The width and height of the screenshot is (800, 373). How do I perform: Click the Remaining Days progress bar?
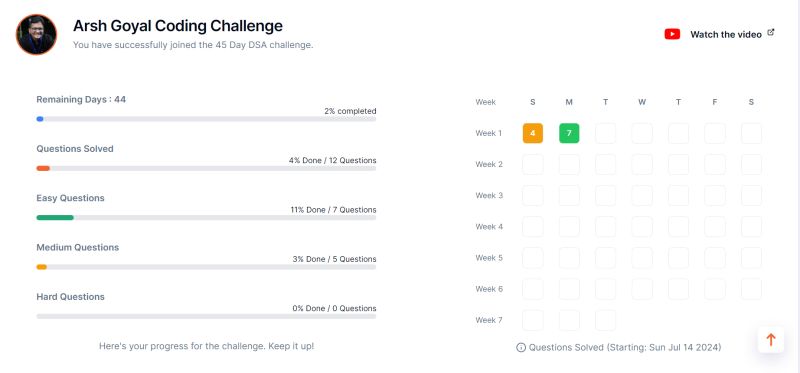[206, 119]
